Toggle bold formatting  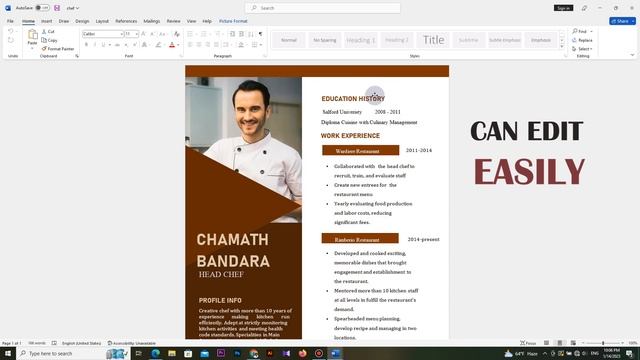pos(86,44)
